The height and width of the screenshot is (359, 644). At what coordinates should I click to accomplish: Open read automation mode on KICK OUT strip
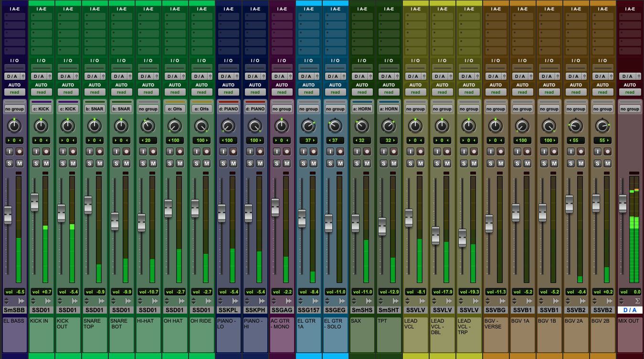coord(68,92)
